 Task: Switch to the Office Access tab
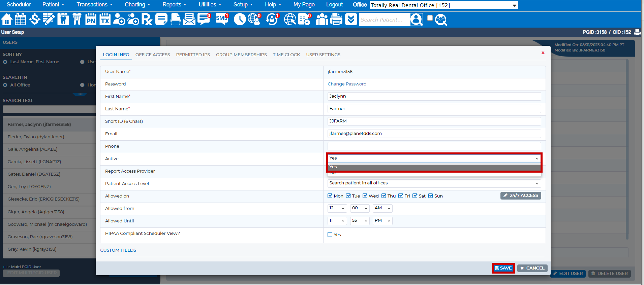click(153, 55)
